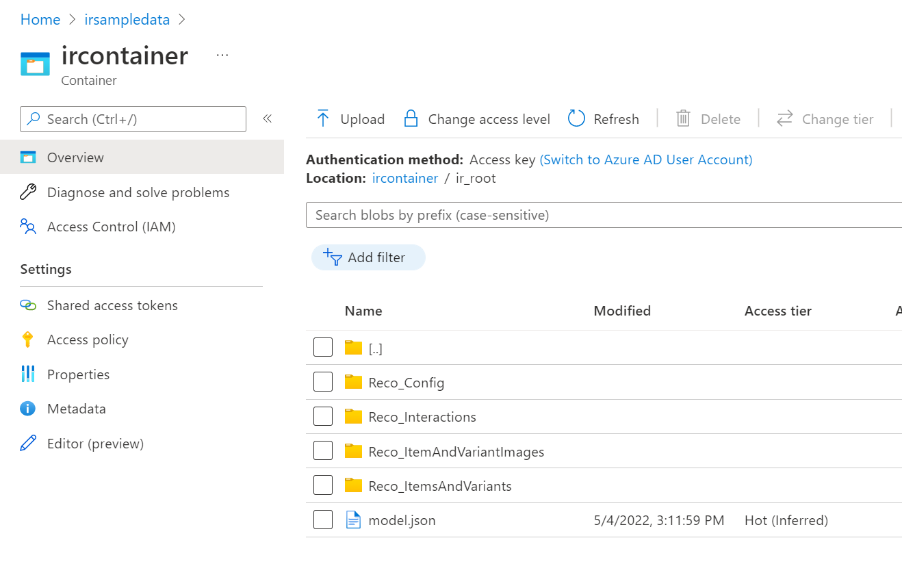
Task: Click the Access policy key icon
Action: click(x=27, y=340)
